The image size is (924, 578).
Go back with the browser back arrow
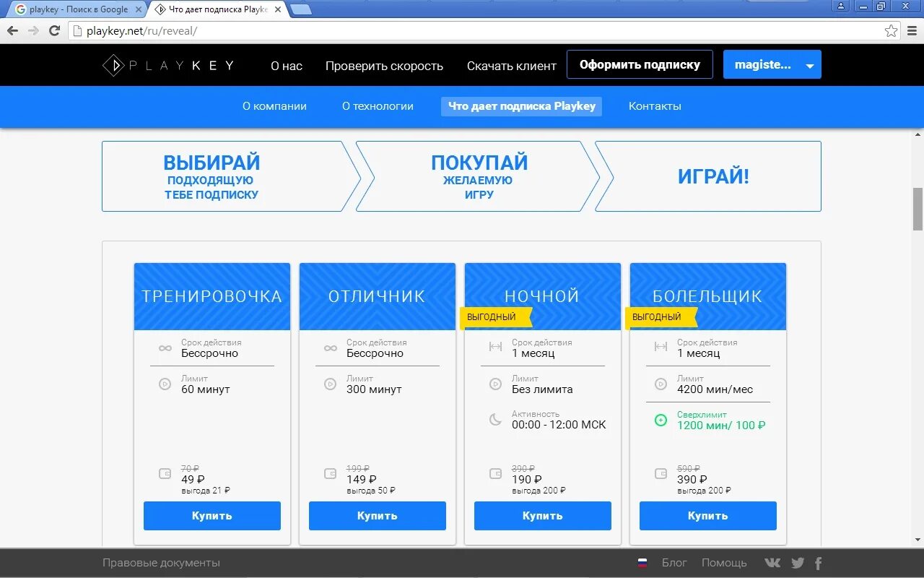point(12,30)
